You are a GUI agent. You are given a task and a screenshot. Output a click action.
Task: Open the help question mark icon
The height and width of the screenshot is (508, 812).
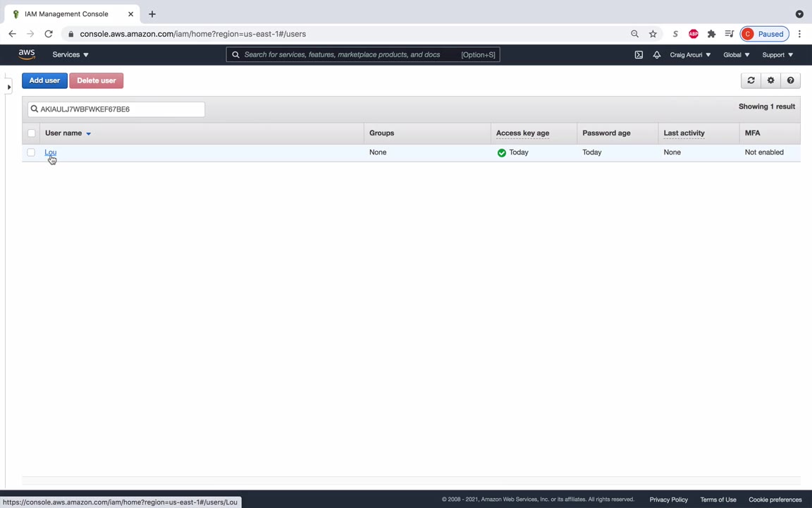pos(790,80)
